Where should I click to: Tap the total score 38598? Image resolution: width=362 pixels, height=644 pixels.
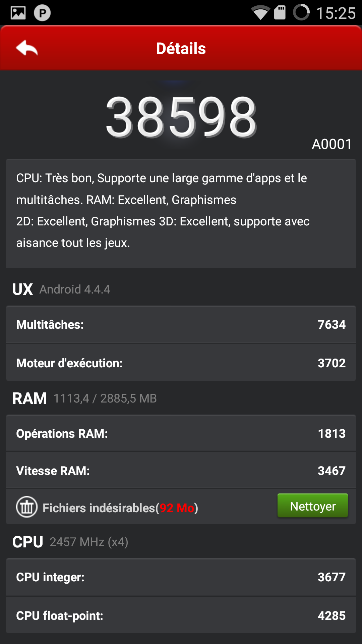181,117
